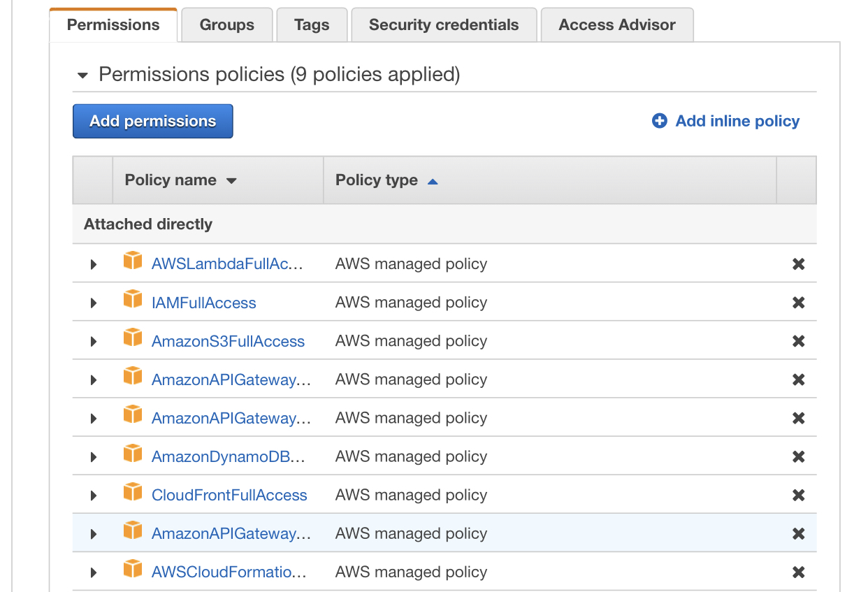Viewport: 868px width, 592px height.
Task: Remove AWSCloudFormatio… policy with its X icon
Action: [x=798, y=572]
